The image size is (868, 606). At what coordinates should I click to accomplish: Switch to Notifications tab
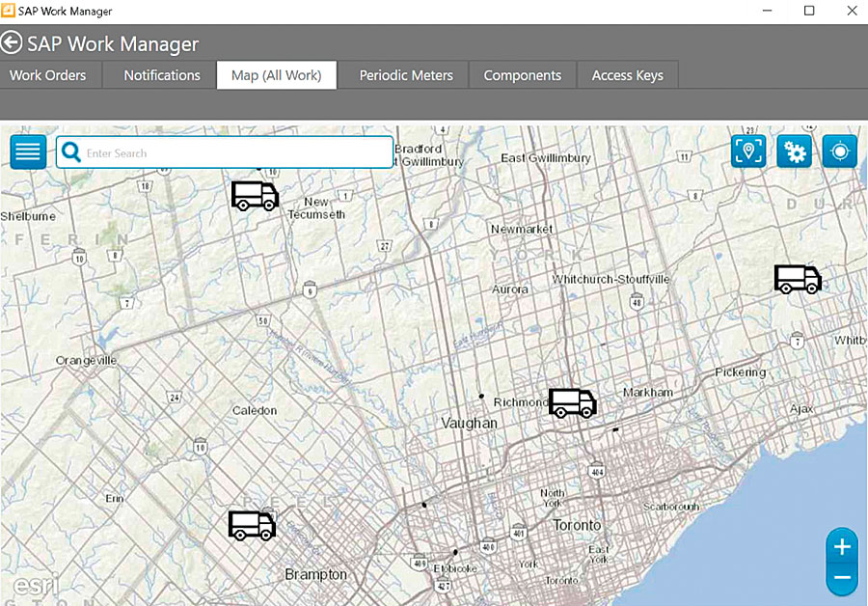pyautogui.click(x=162, y=75)
